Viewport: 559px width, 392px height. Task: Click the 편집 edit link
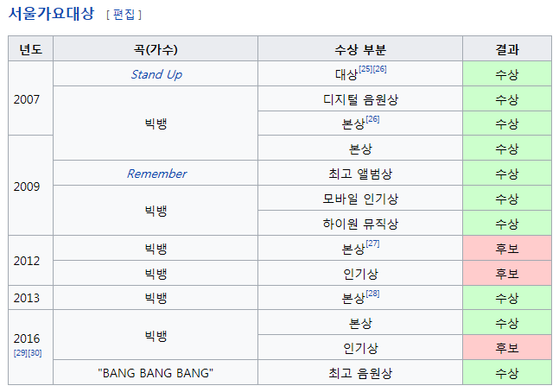[124, 15]
